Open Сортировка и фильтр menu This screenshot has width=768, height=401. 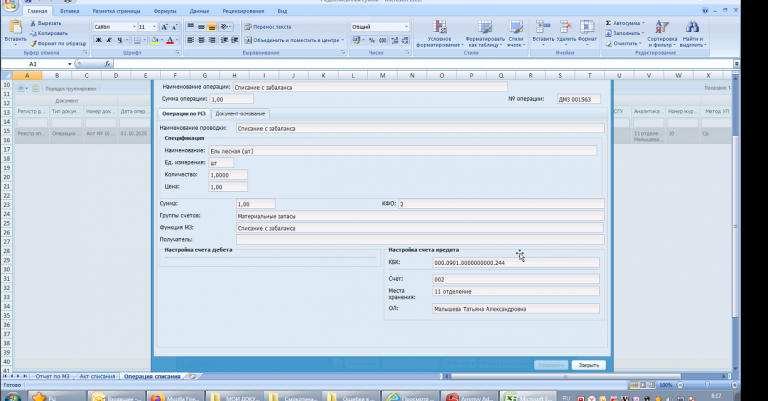(x=662, y=33)
